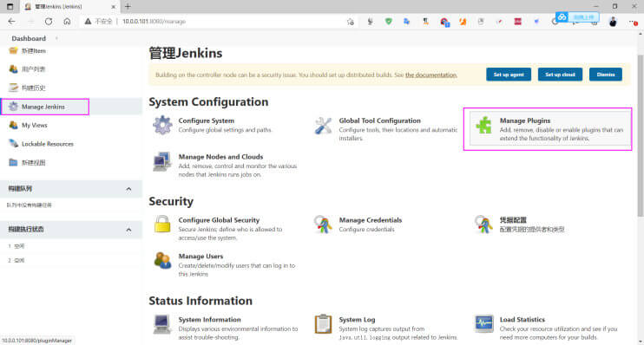This screenshot has width=644, height=345.
Task: Open a new browser tab
Action: click(128, 7)
